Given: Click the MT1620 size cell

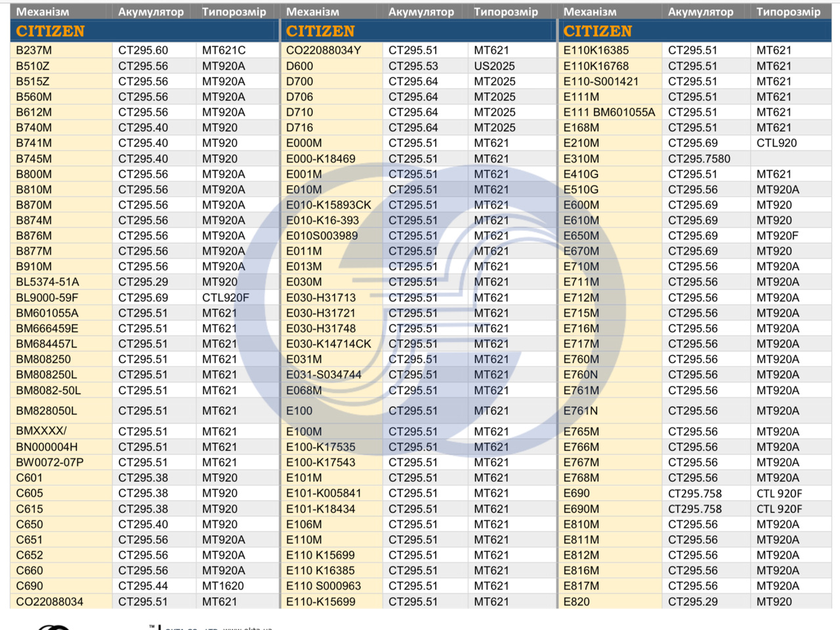Looking at the screenshot, I should coord(223,586).
